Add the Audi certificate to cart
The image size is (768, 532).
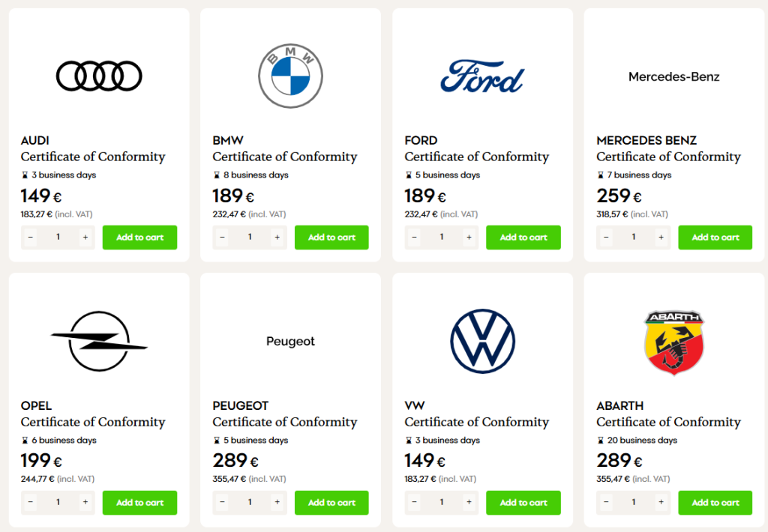click(x=139, y=238)
